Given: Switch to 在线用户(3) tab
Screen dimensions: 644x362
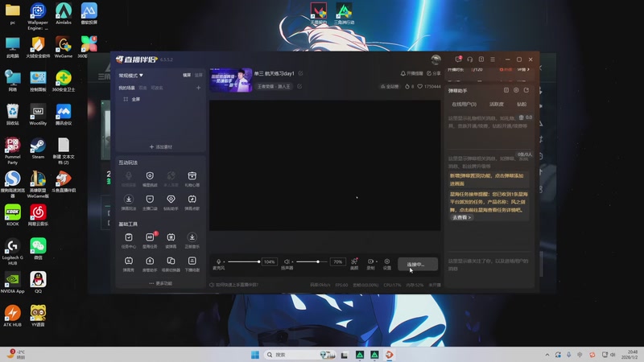Looking at the screenshot, I should point(464,105).
